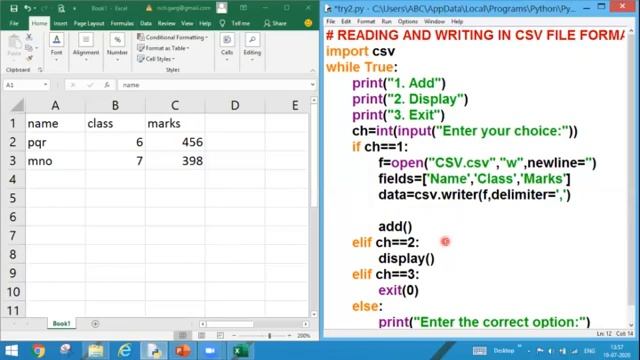Open PowerPoint from the taskbar
The image size is (640, 360).
(182, 351)
